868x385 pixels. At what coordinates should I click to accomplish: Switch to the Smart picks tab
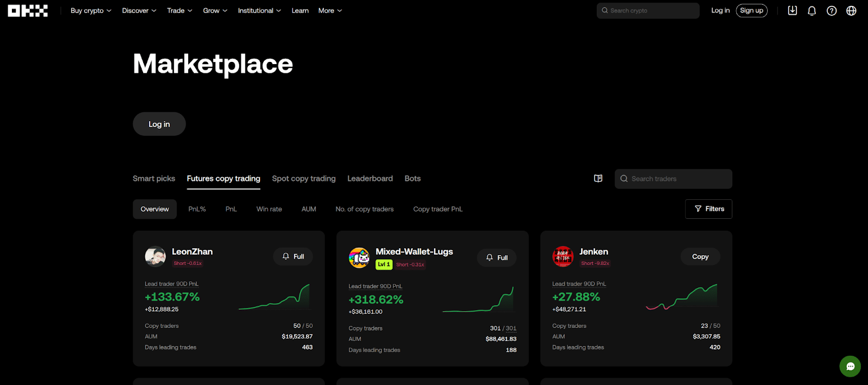point(154,179)
